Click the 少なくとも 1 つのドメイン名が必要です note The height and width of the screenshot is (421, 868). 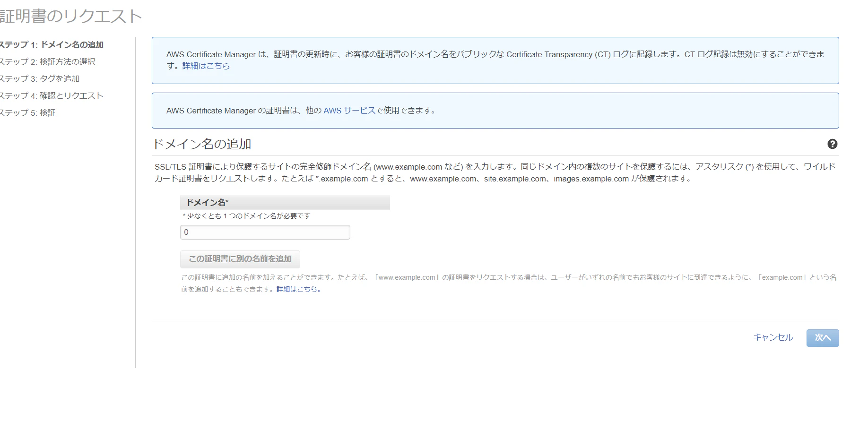tap(247, 216)
